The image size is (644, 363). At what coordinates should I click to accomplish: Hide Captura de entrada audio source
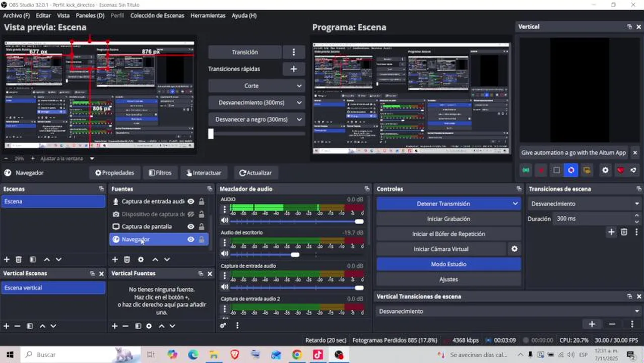click(x=191, y=201)
